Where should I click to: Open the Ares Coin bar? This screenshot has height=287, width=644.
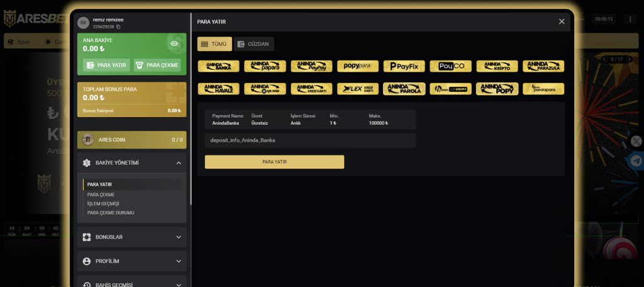[132, 140]
